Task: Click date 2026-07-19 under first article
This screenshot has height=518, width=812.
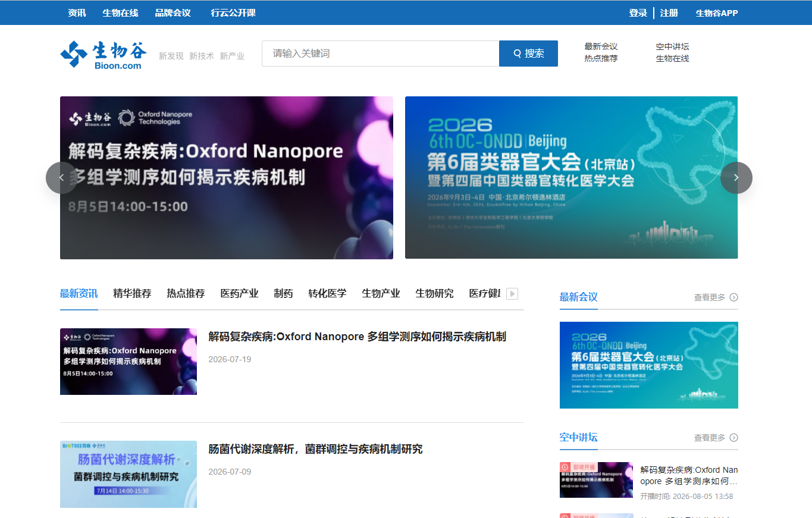Action: pyautogui.click(x=230, y=359)
